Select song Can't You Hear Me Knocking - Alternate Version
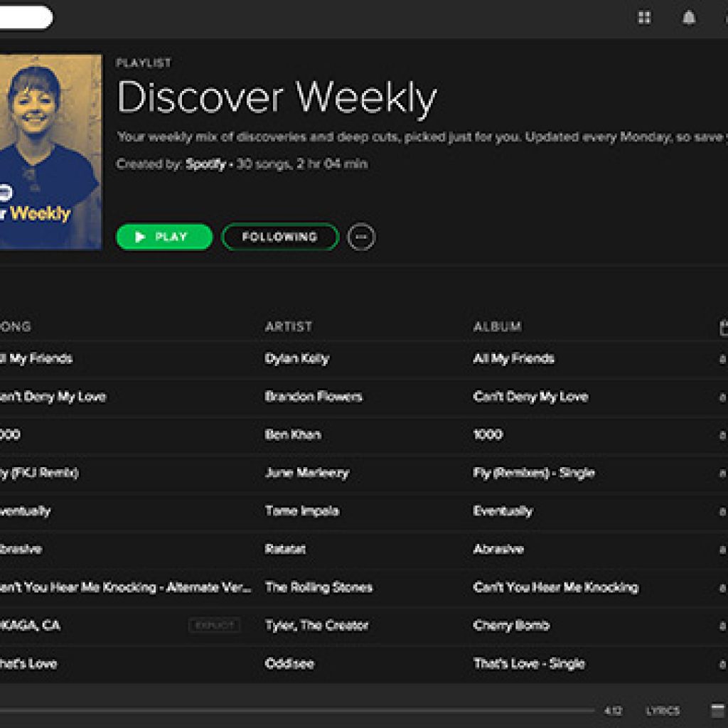This screenshot has height=728, width=728. point(125,588)
